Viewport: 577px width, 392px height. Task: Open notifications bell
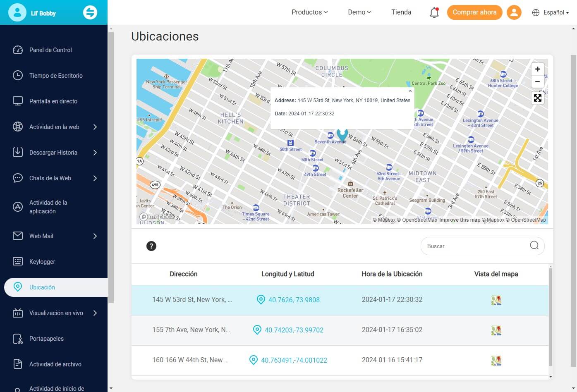point(434,12)
